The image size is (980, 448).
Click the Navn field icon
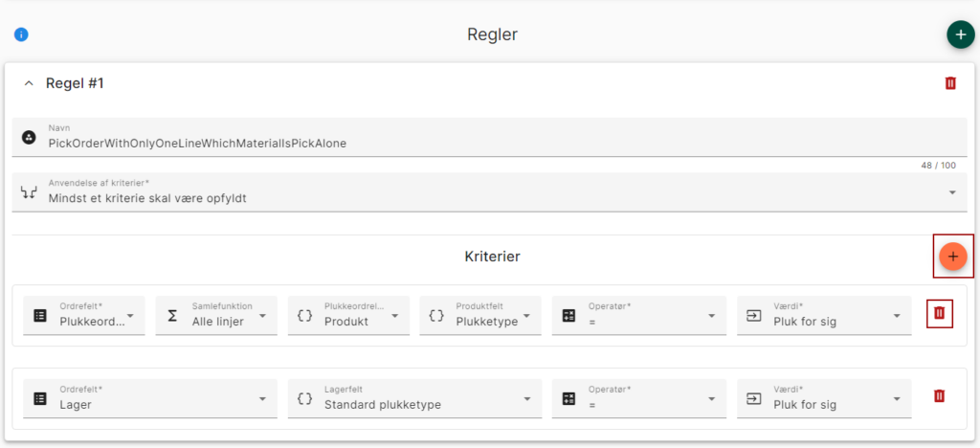pyautogui.click(x=29, y=137)
